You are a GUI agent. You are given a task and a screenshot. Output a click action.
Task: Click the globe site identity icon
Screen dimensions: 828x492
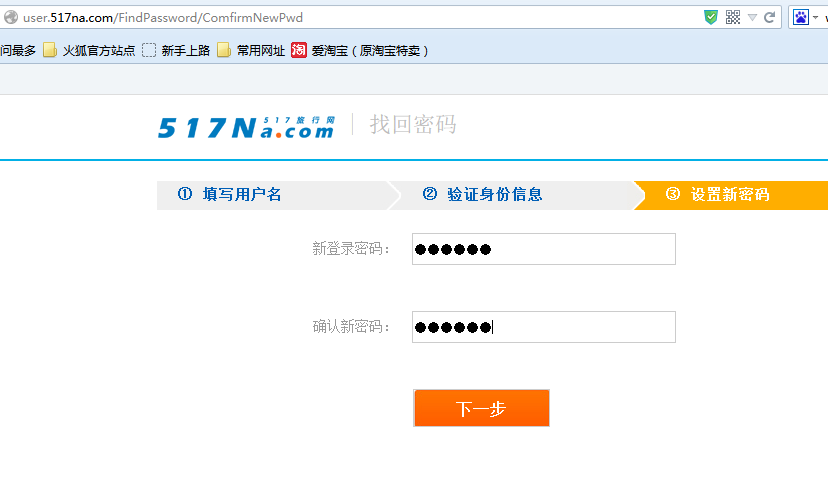(x=11, y=17)
